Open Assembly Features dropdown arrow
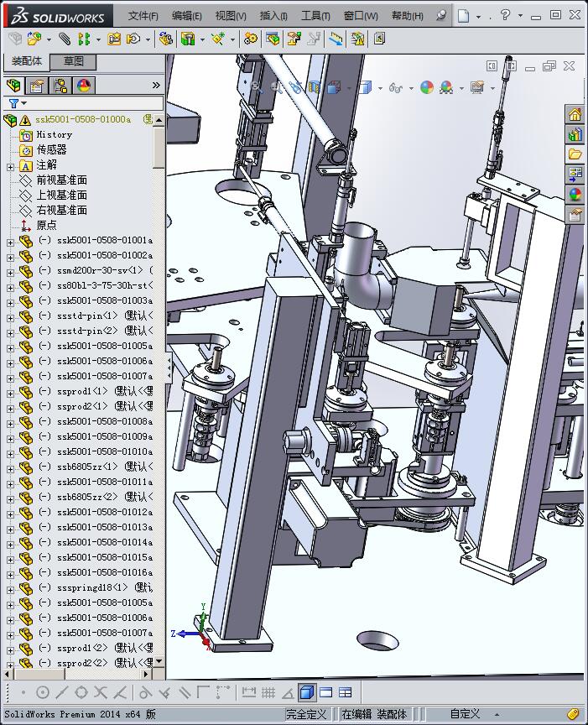The image size is (588, 725). (x=202, y=39)
